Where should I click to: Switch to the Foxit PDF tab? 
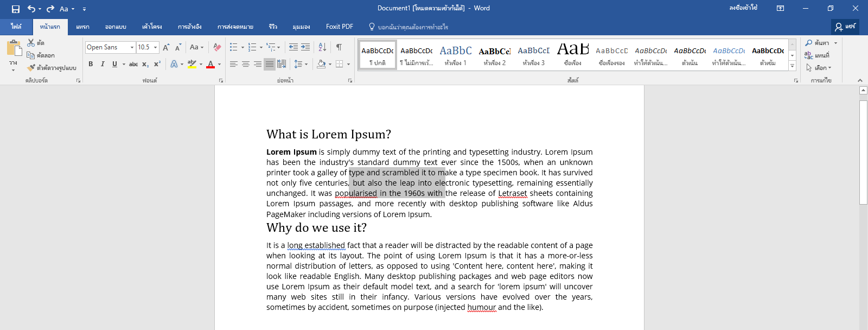[x=340, y=27]
